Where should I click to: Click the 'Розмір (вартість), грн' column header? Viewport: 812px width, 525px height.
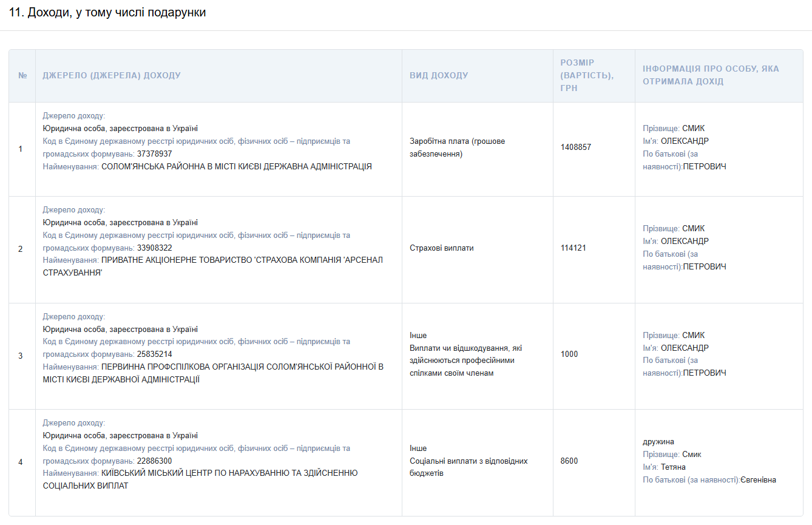tap(587, 75)
